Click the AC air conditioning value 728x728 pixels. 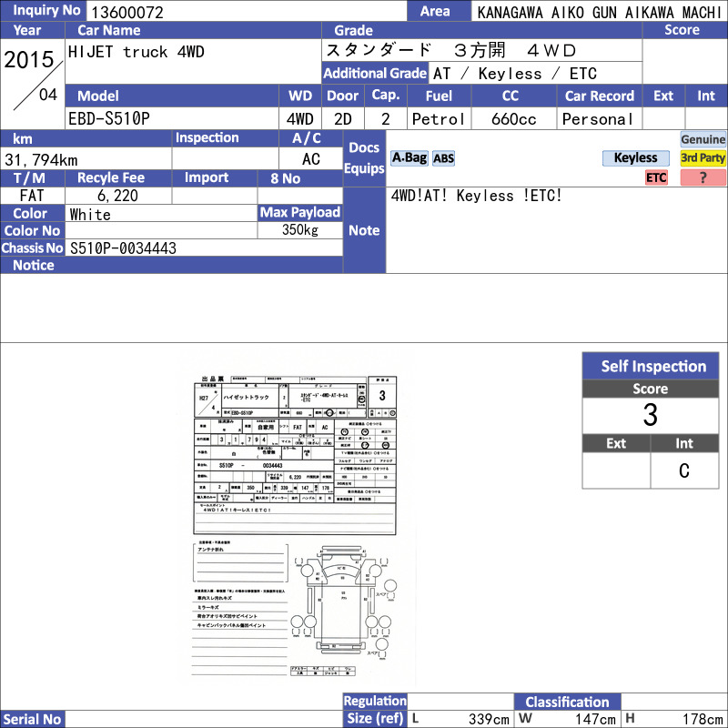(x=310, y=159)
